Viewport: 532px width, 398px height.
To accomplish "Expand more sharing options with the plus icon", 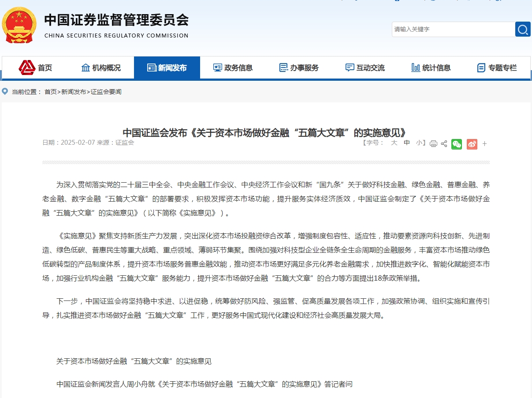I will tap(484, 144).
